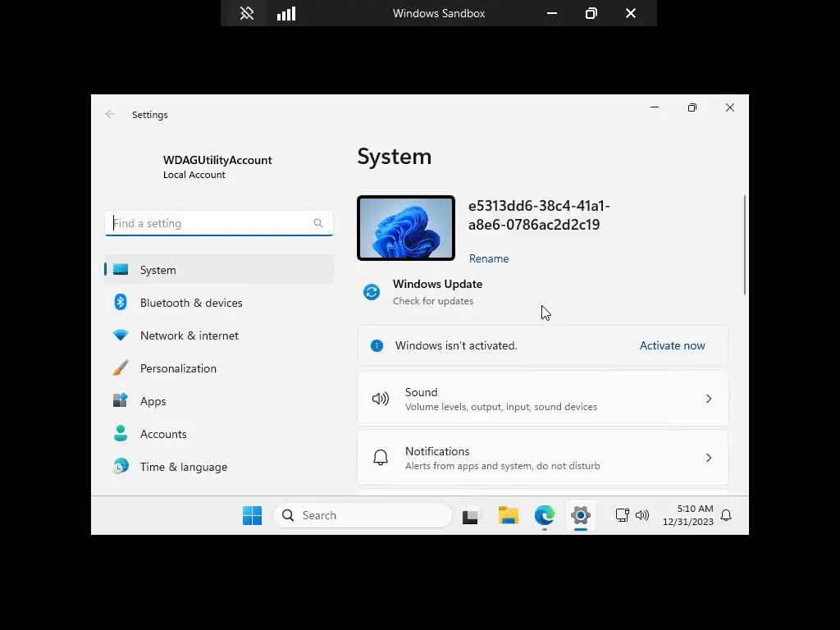Click WDAGUtilityAccount profile name
Viewport: 840px width, 630px height.
click(217, 160)
